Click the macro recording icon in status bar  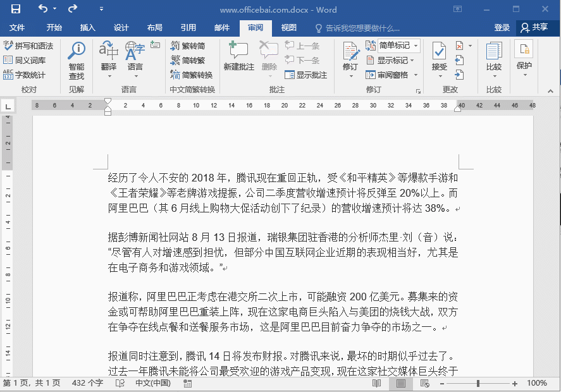point(187,384)
